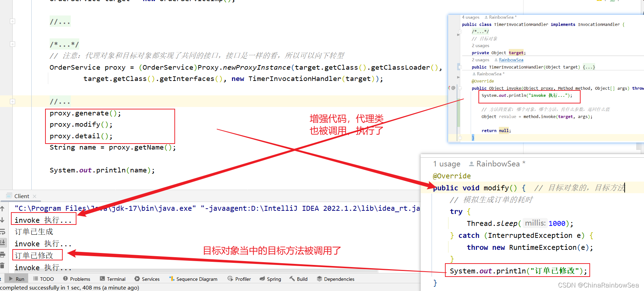Viewport: 644px width, 291px height.
Task: Click the '2 usages' hint above private Object target
Action: coord(481,46)
